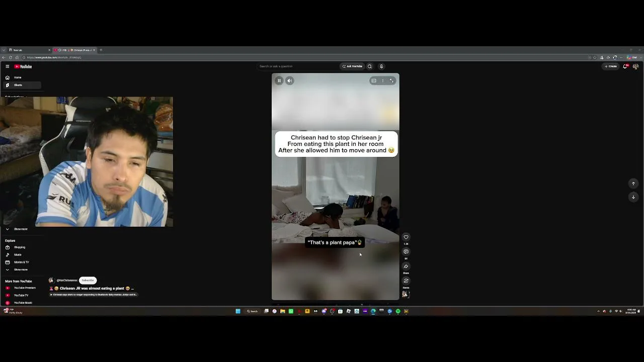
Task: Toggle closed captions on the Short
Action: click(374, 80)
